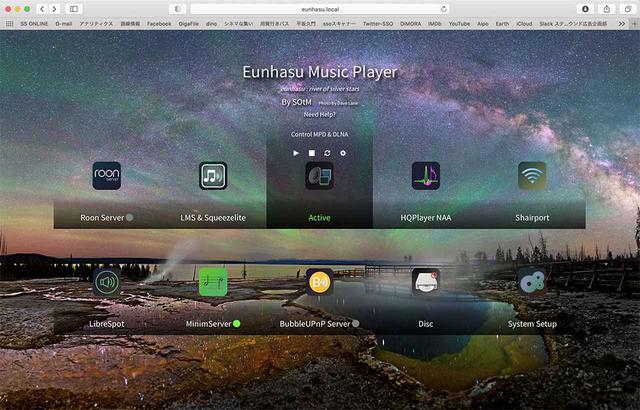Click the Eunhasu Music Player title
Viewport: 640px width, 410px height.
(x=320, y=72)
